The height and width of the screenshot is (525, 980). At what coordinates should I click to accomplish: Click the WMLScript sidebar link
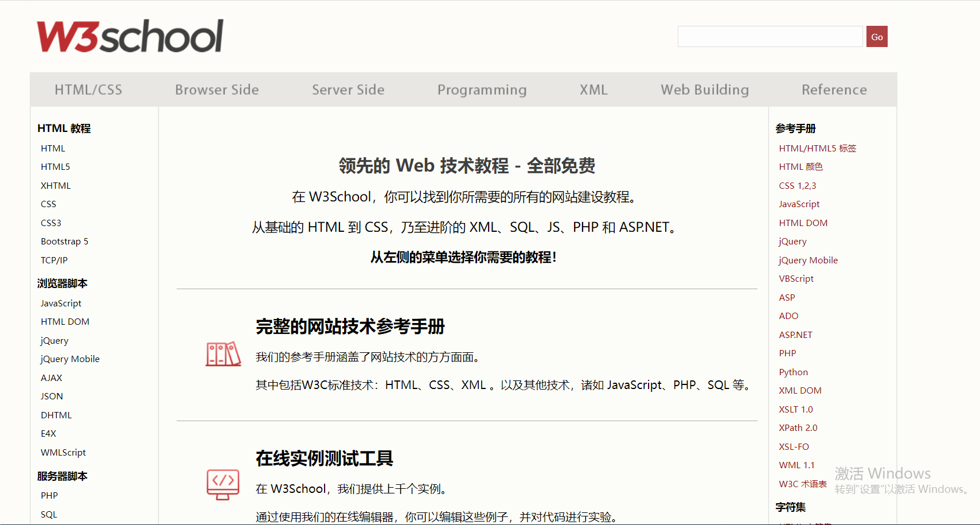(63, 453)
